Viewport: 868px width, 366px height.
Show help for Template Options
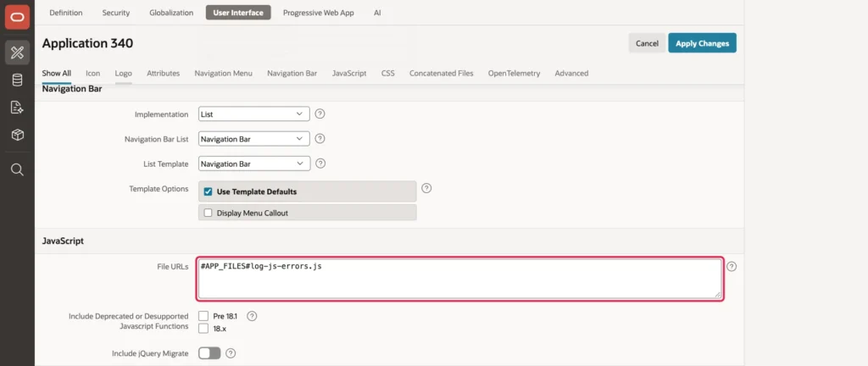pos(426,188)
